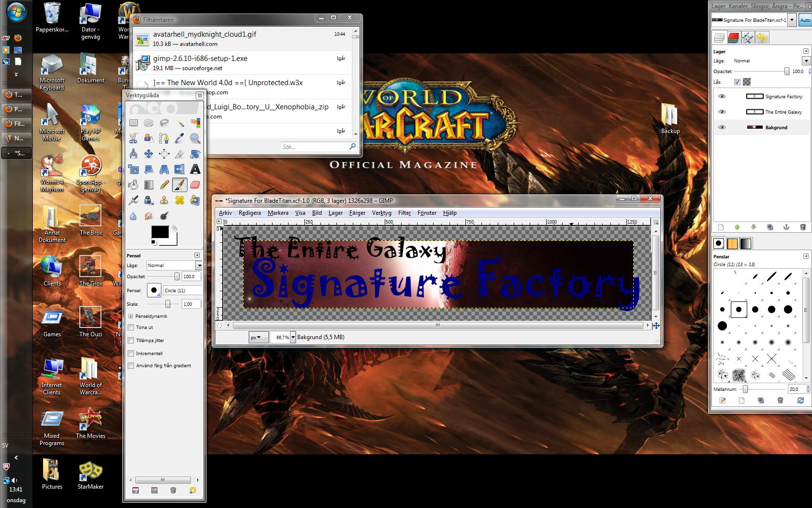Select the Fuzzy Select magic wand
Viewport: 812px width, 508px height.
click(x=180, y=123)
